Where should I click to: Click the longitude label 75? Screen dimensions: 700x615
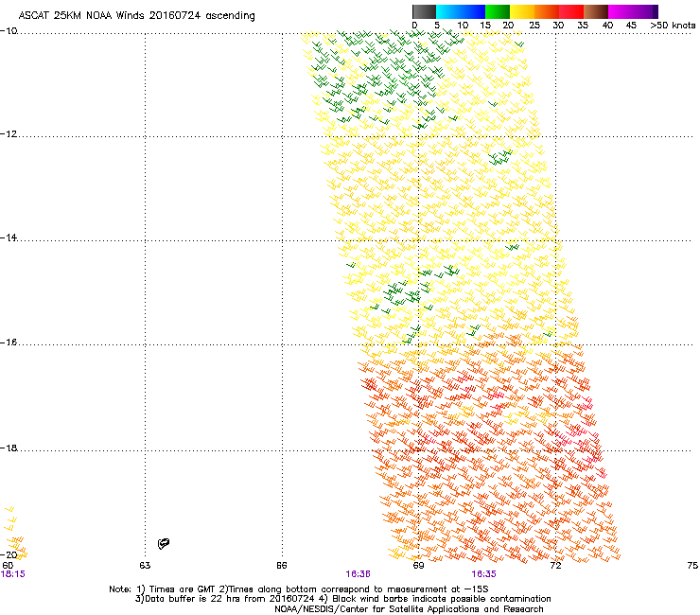coord(692,566)
